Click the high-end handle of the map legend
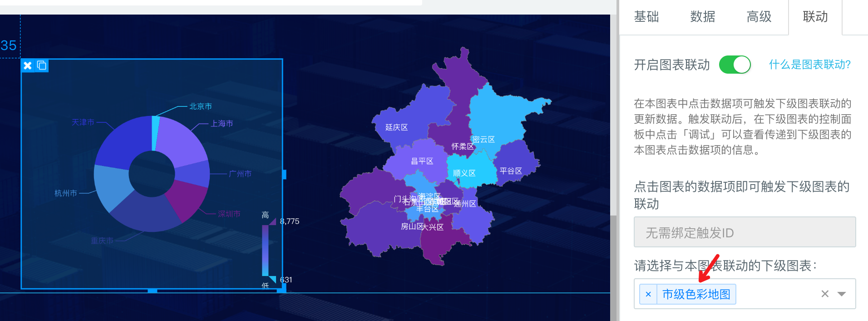868x321 pixels. (x=272, y=221)
